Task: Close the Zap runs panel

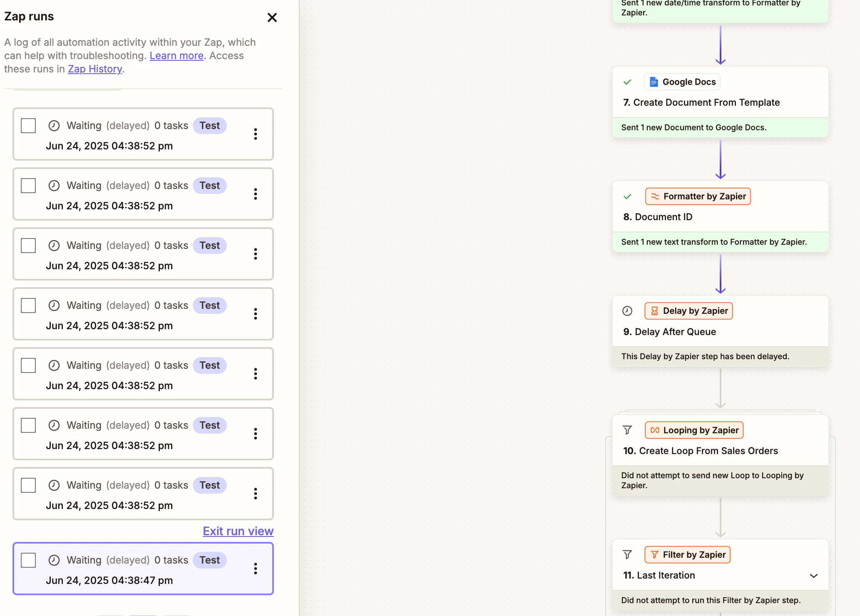Action: [272, 17]
